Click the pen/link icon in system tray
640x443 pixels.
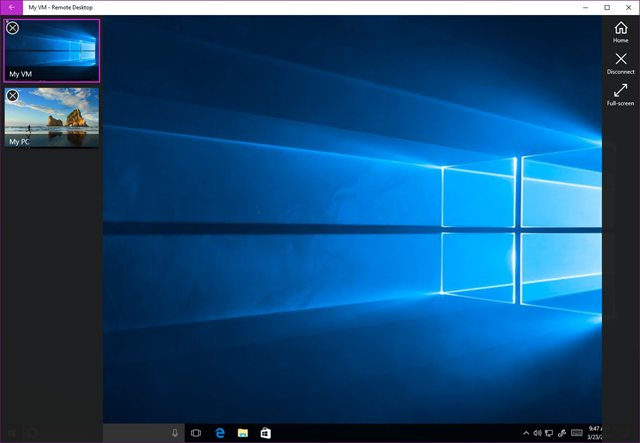point(562,433)
